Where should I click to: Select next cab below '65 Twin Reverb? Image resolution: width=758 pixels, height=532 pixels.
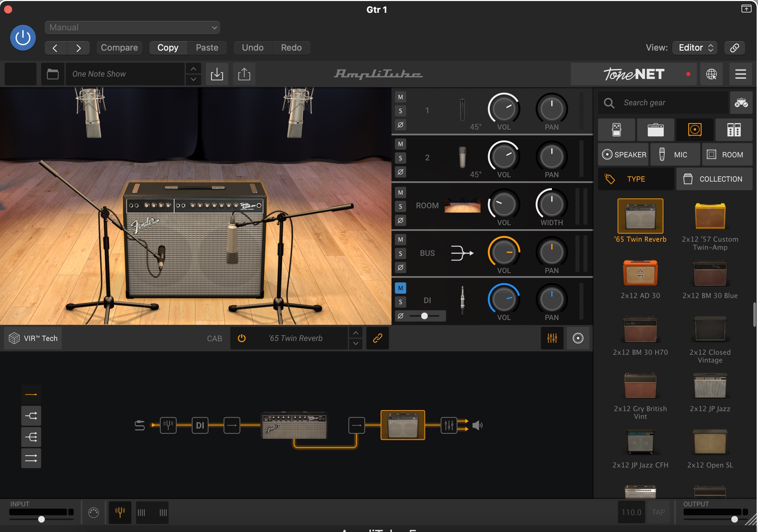coord(356,344)
